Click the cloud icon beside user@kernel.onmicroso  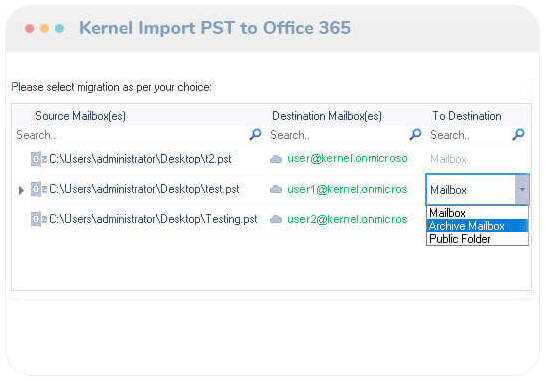pyautogui.click(x=276, y=159)
